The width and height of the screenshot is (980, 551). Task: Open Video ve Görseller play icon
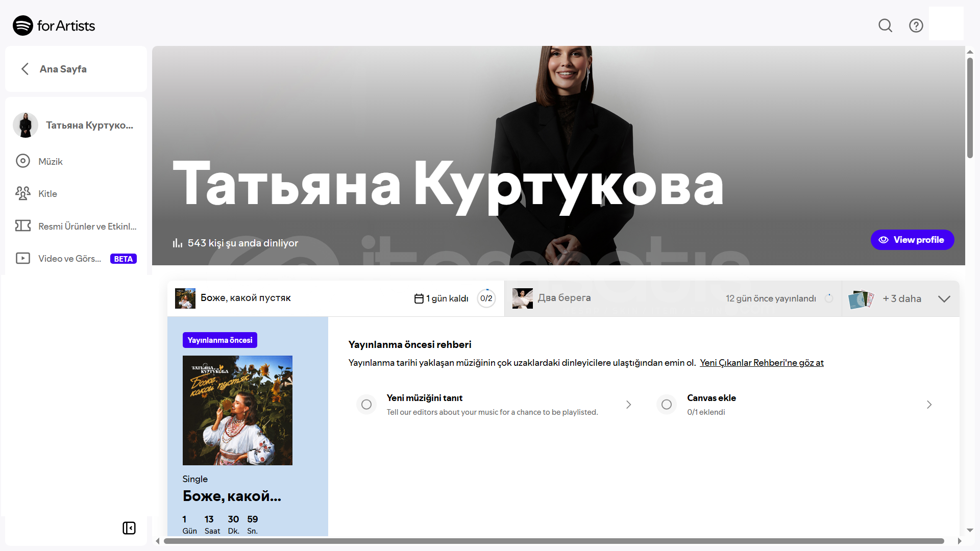23,258
